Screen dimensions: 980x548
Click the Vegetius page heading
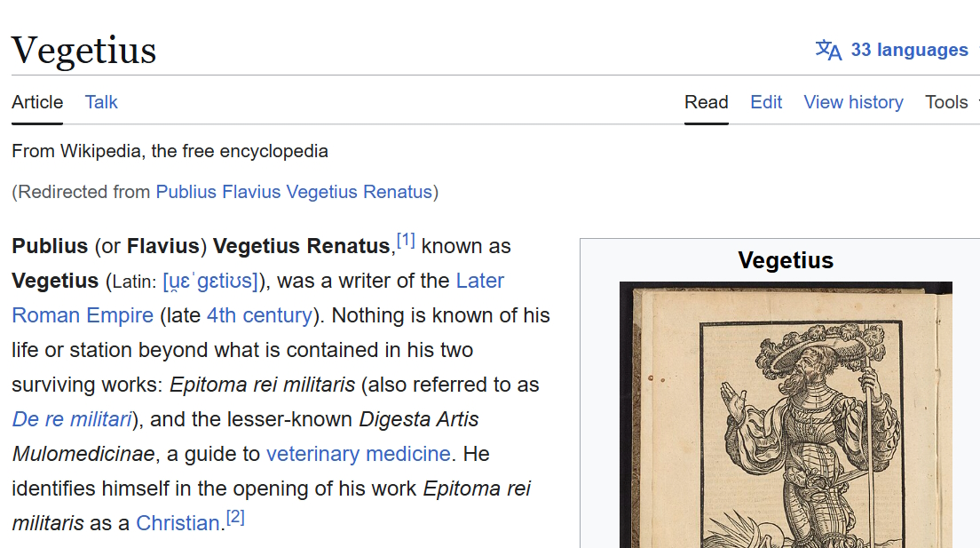click(83, 51)
